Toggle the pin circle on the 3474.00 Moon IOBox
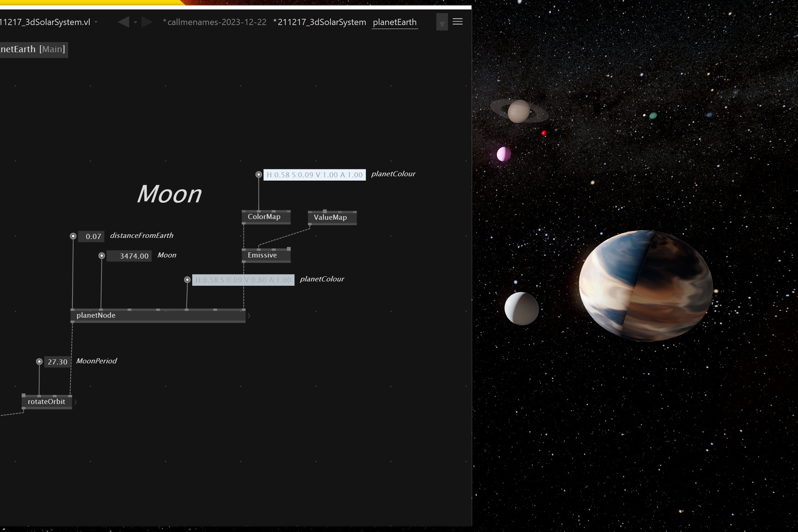The image size is (798, 532). 101,256
